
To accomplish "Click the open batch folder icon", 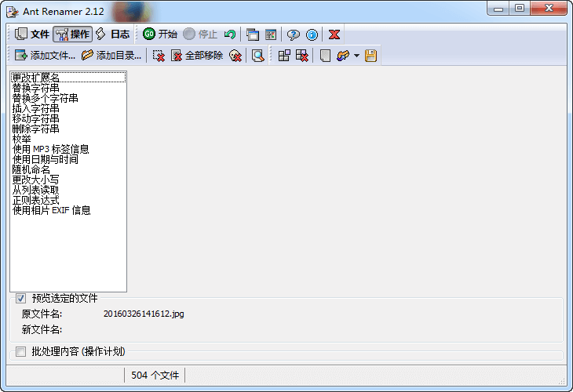I will (x=343, y=56).
